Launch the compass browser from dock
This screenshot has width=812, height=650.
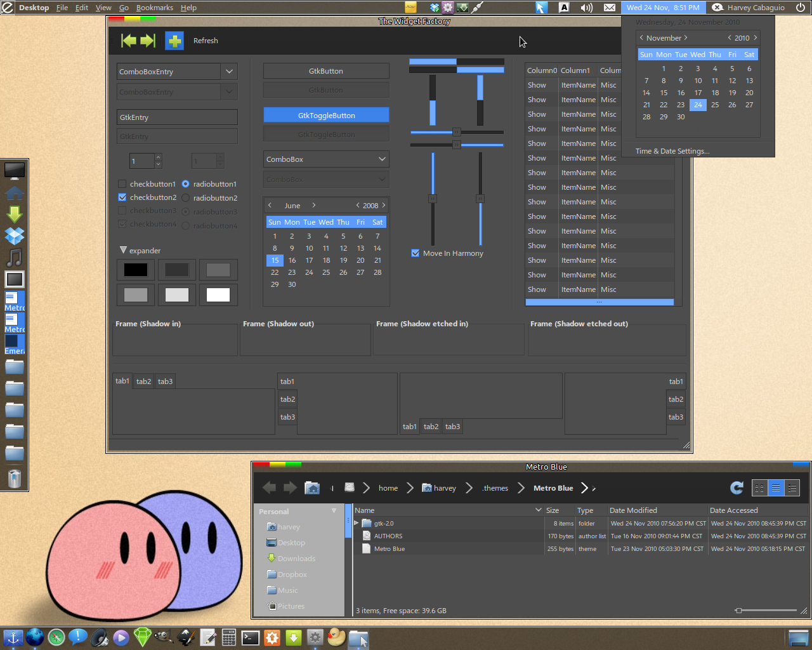tap(56, 637)
